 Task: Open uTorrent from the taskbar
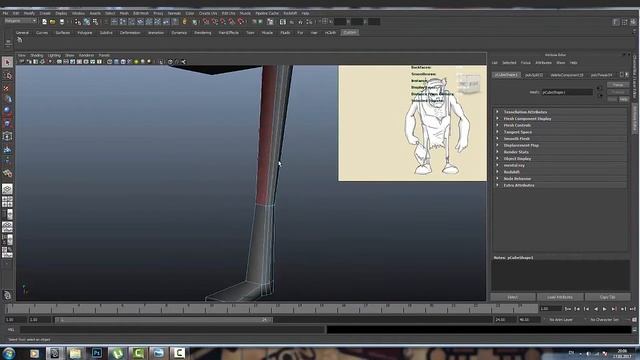[x=118, y=353]
